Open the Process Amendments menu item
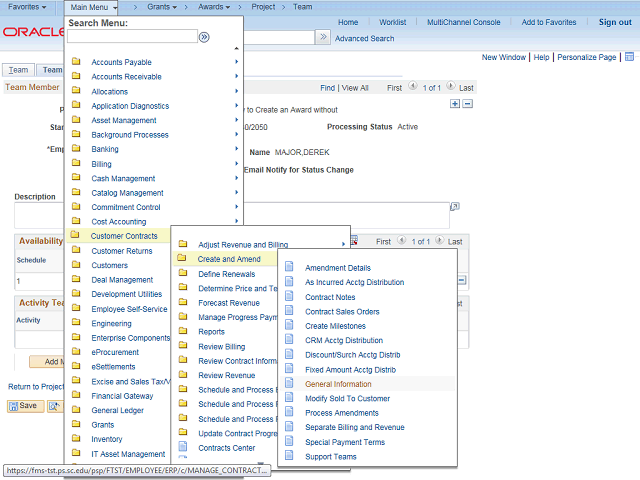Screen dimensions: 640x480 click(341, 413)
